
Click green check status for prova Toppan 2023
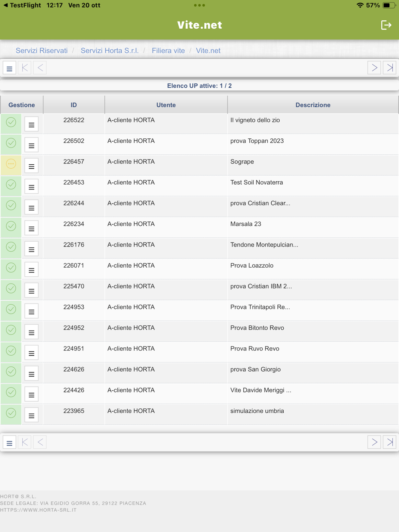coord(11,143)
